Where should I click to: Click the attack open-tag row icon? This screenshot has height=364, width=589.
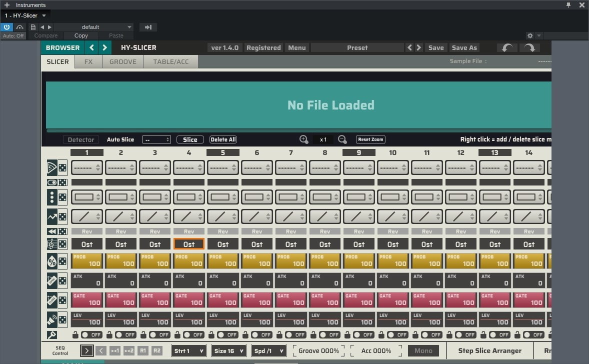click(52, 280)
